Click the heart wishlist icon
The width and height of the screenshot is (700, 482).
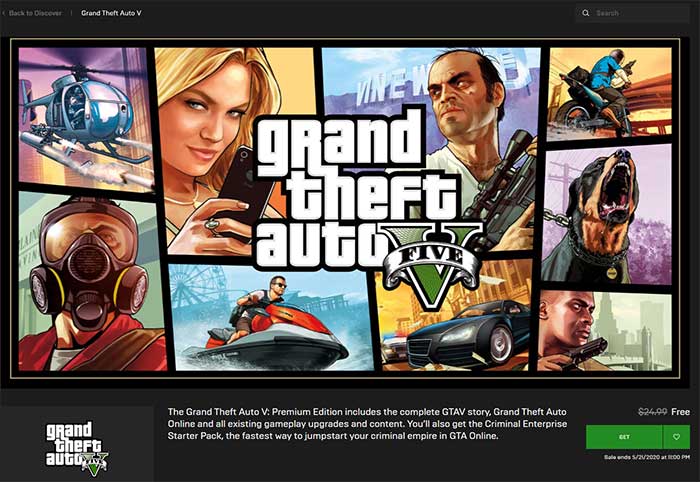[676, 437]
